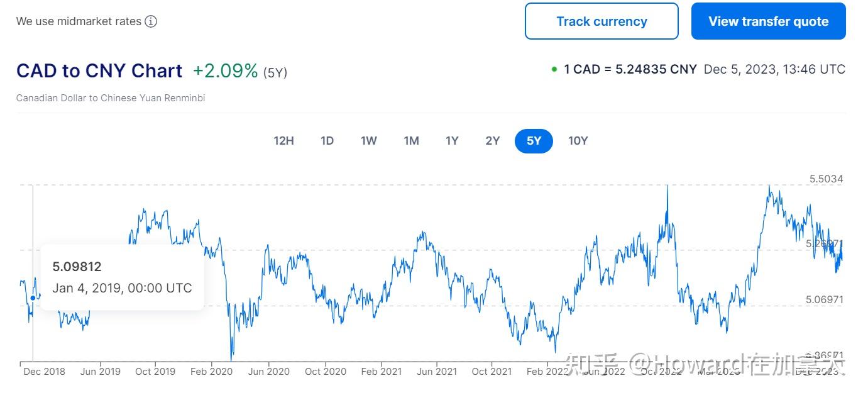The image size is (868, 400).
Task: Select the 12H time range
Action: click(x=283, y=141)
